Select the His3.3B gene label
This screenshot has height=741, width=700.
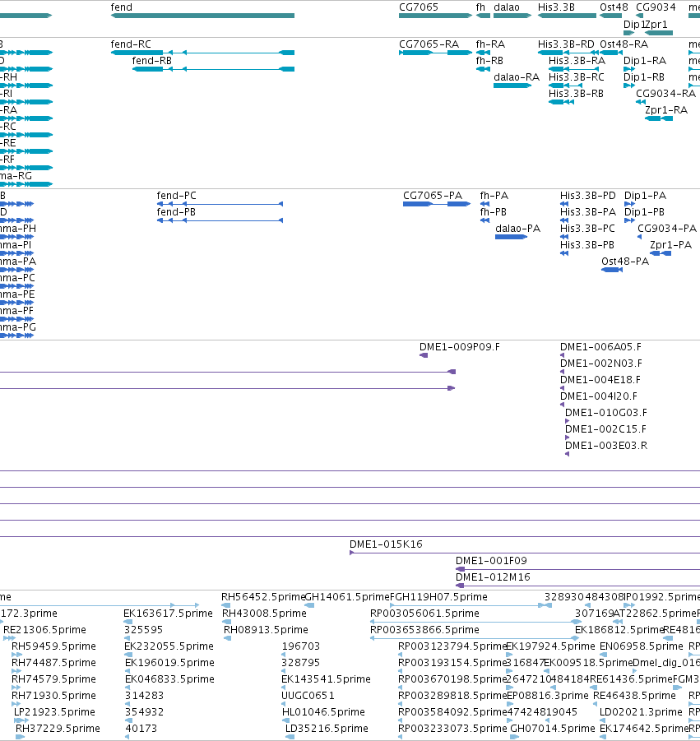556,7
